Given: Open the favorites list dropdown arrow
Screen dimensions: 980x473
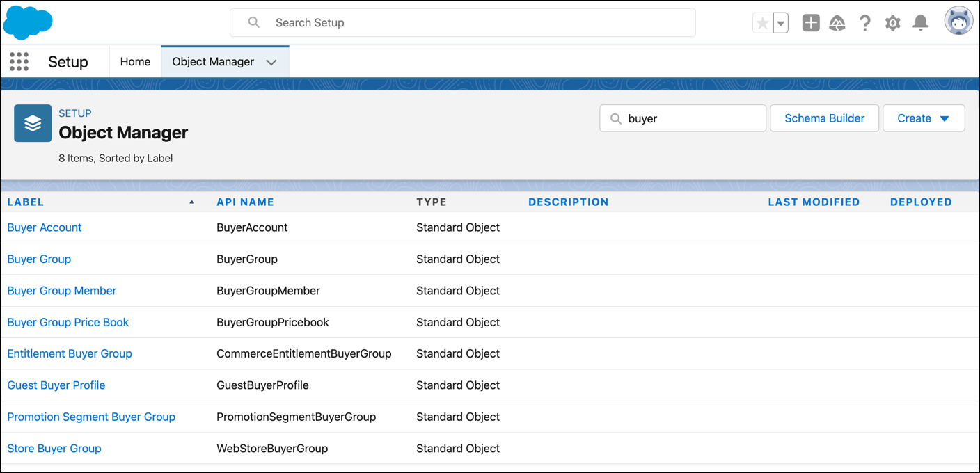Looking at the screenshot, I should [x=781, y=23].
